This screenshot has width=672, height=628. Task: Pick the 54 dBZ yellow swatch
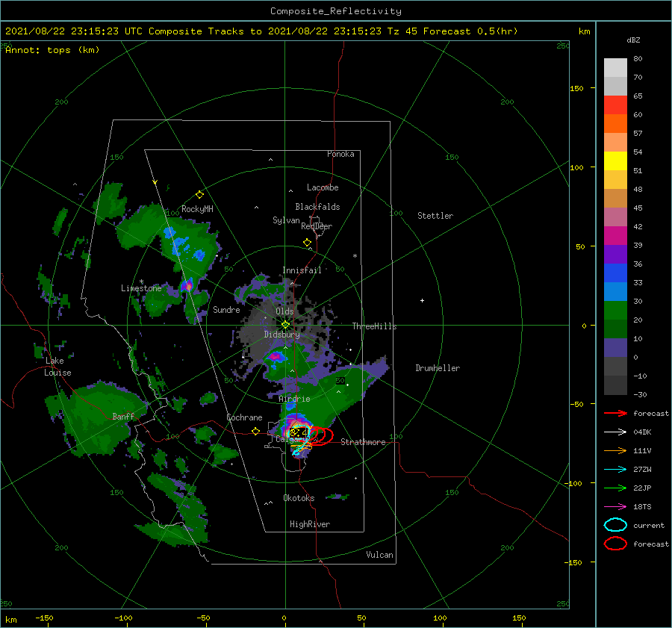615,161
